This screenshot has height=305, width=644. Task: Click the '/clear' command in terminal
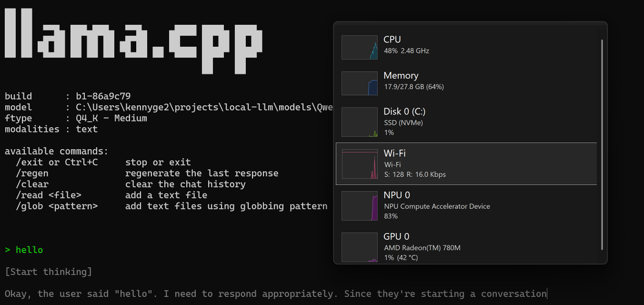32,184
